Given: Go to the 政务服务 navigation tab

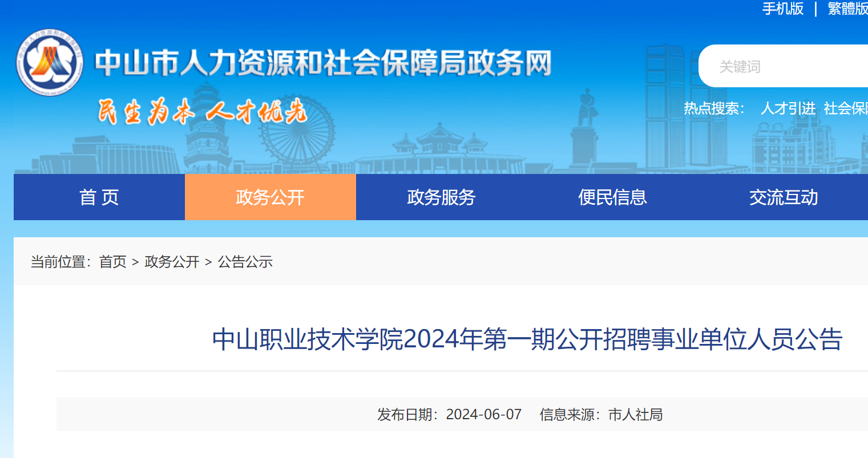Looking at the screenshot, I should pos(441,197).
